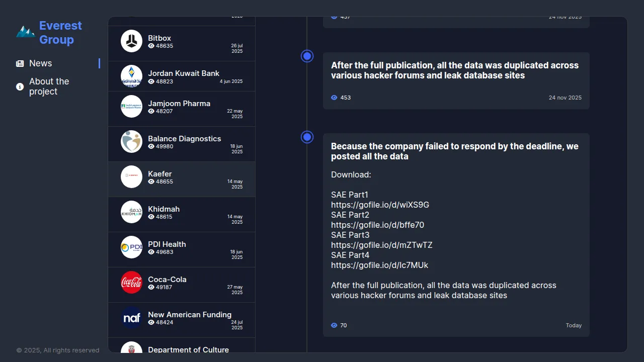The height and width of the screenshot is (362, 644).
Task: Click the News newspaper icon
Action: tap(20, 63)
